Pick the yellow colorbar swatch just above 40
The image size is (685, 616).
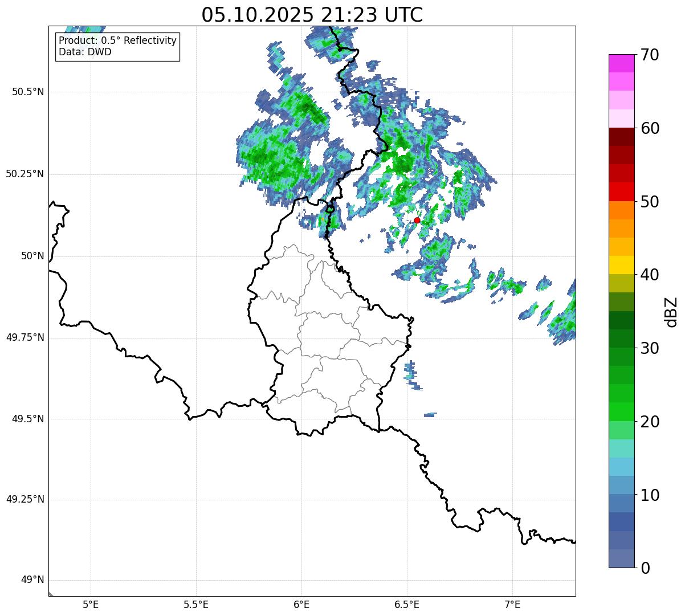click(622, 266)
